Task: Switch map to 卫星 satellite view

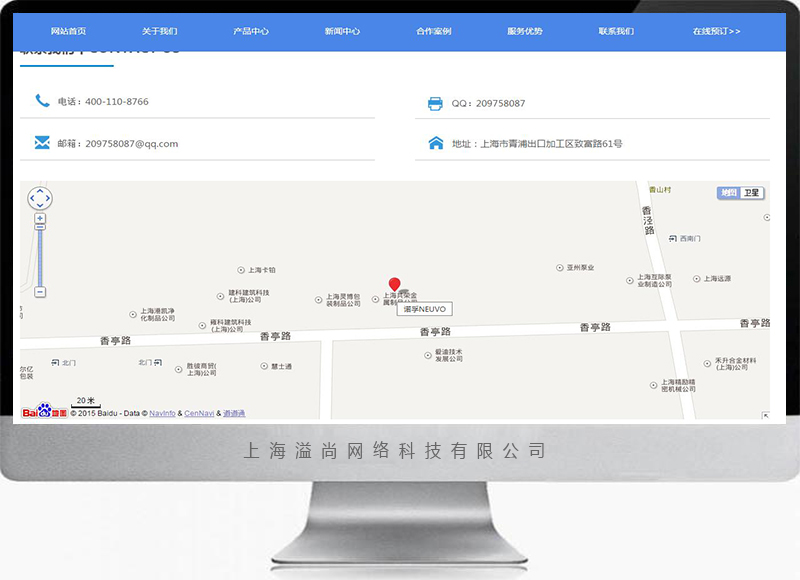Action: 752,193
